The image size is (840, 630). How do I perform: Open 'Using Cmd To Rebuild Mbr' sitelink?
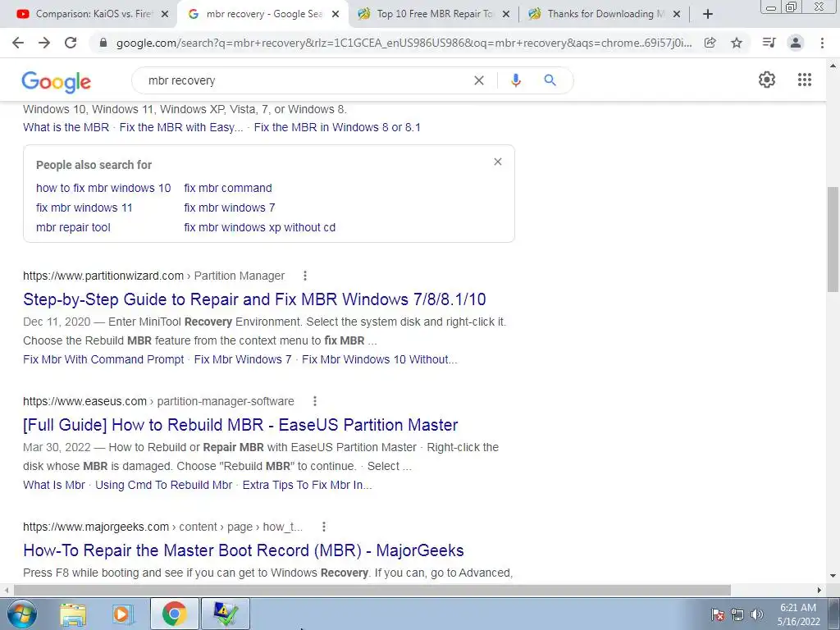[x=163, y=486]
